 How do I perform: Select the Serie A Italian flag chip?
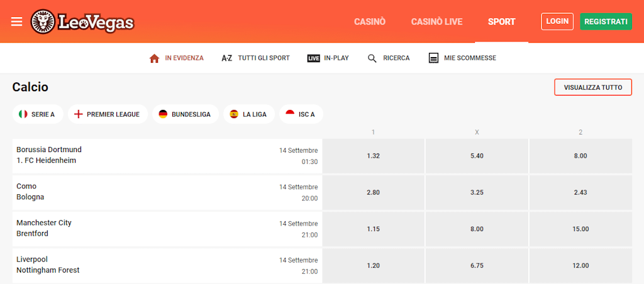38,114
